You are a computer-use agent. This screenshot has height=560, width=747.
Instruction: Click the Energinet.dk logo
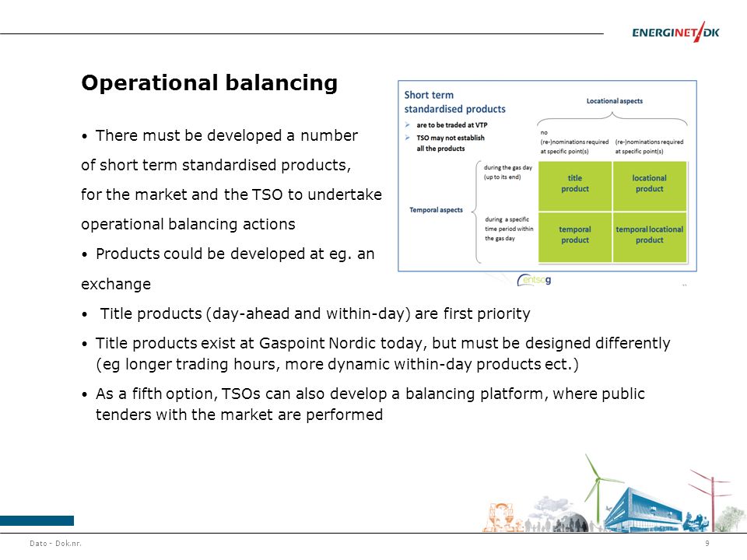(675, 32)
